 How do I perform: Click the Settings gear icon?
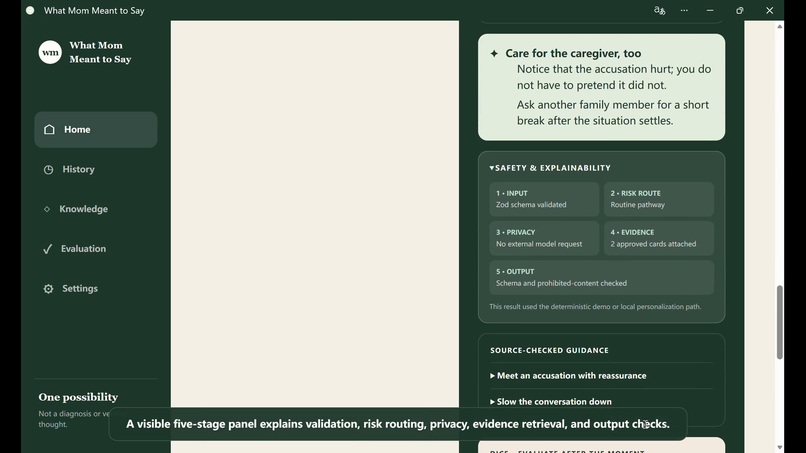(48, 289)
